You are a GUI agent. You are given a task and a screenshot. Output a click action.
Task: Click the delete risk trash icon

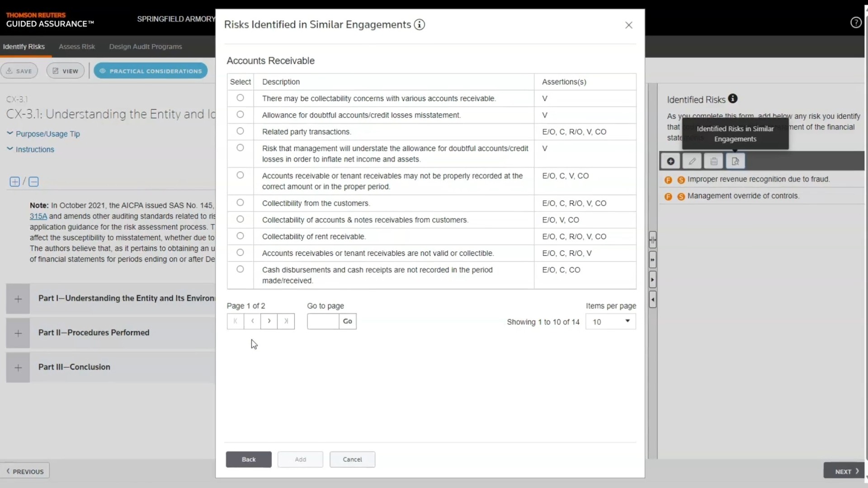pos(713,161)
